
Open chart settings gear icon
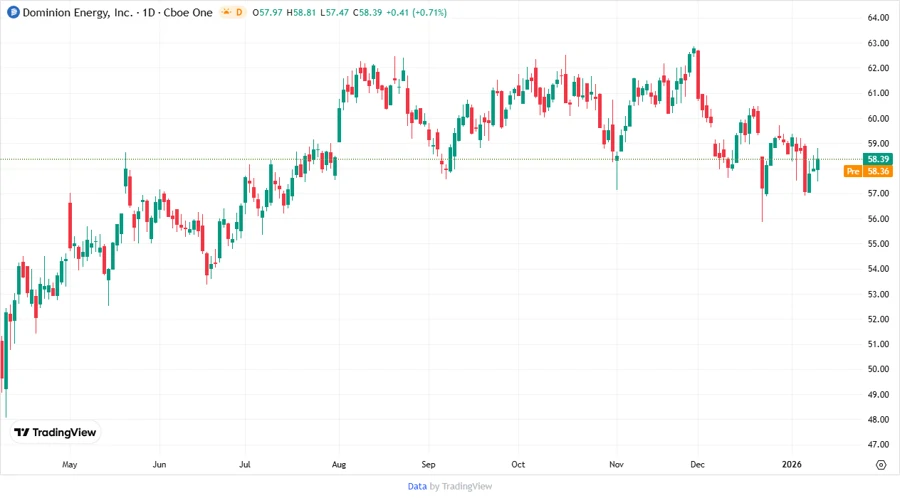tap(881, 465)
